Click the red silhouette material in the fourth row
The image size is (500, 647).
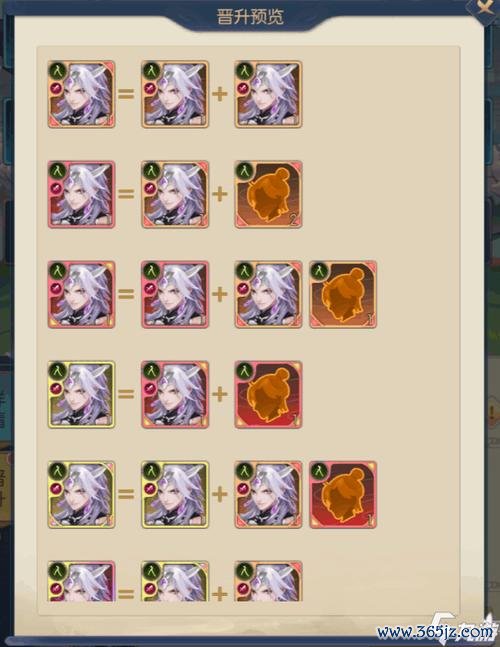tap(269, 394)
